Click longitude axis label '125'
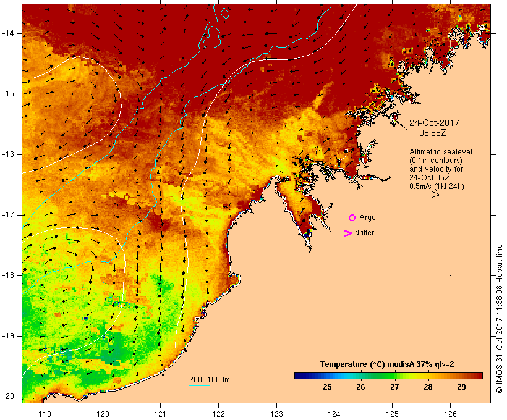Image resolution: width=507 pixels, height=420 pixels. (x=392, y=414)
